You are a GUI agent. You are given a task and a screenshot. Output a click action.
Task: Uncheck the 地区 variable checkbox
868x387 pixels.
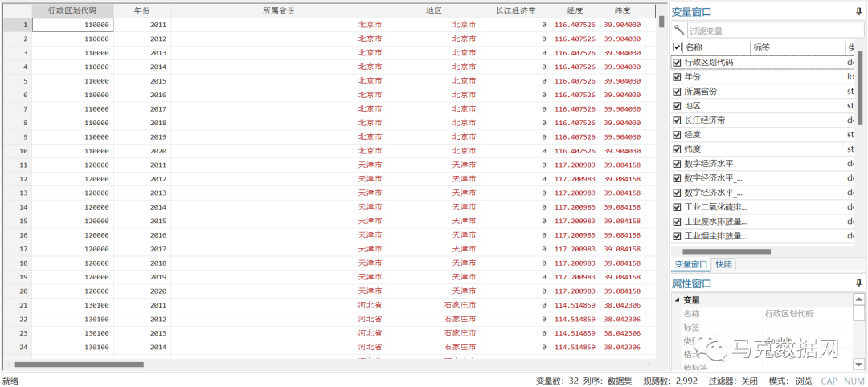coord(677,106)
